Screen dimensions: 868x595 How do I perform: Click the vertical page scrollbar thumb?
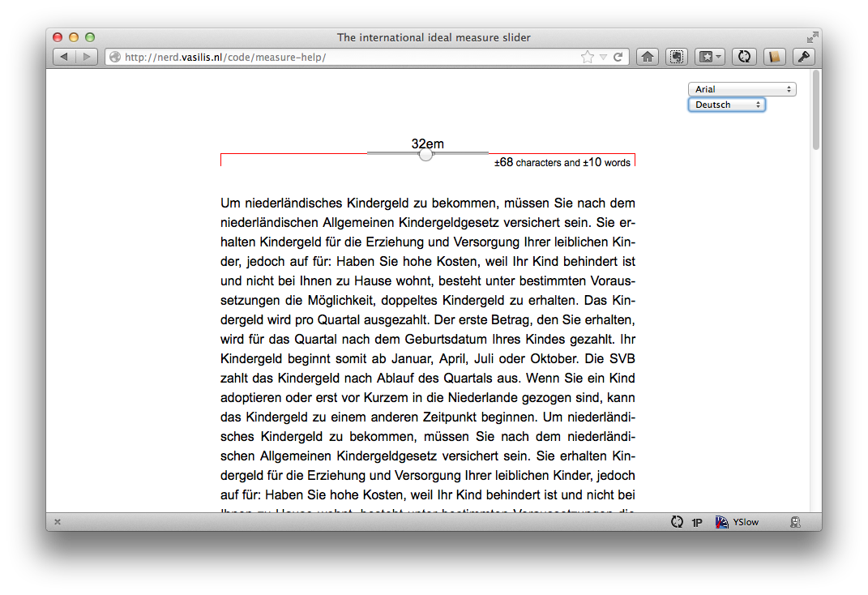pyautogui.click(x=816, y=110)
